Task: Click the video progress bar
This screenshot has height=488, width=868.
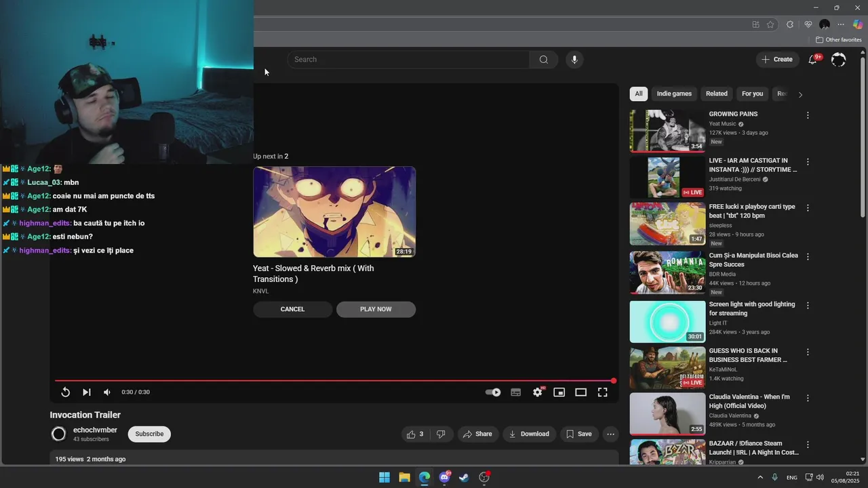Action: click(334, 381)
